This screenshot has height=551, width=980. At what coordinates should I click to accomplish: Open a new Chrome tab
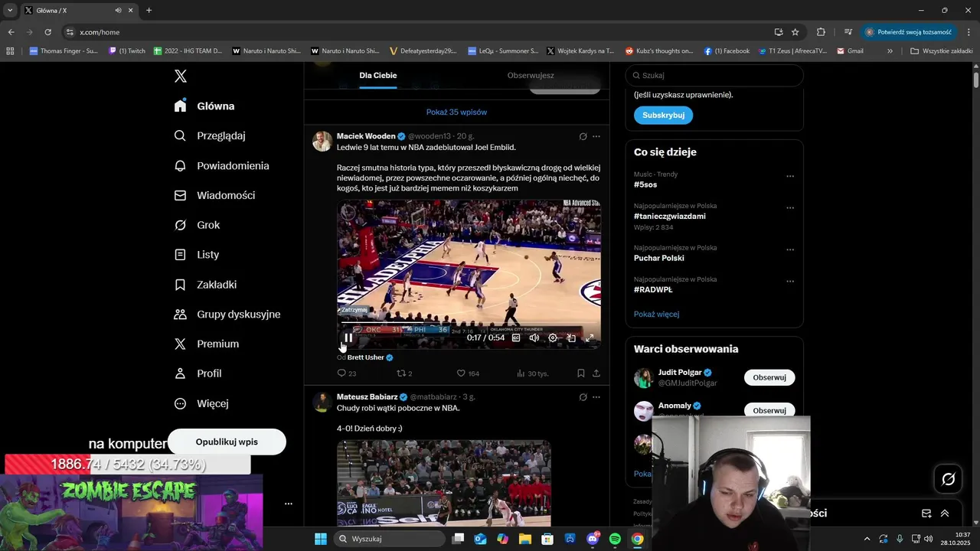(x=149, y=10)
